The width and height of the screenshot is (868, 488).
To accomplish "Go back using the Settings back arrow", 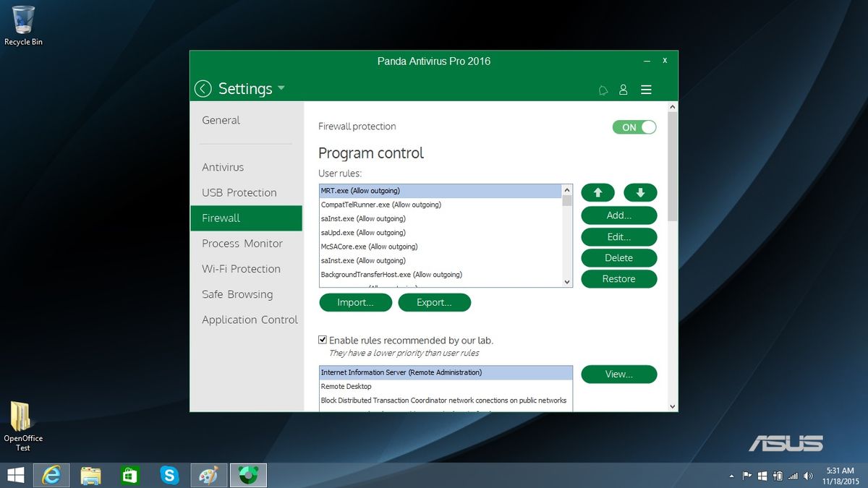I will (203, 89).
